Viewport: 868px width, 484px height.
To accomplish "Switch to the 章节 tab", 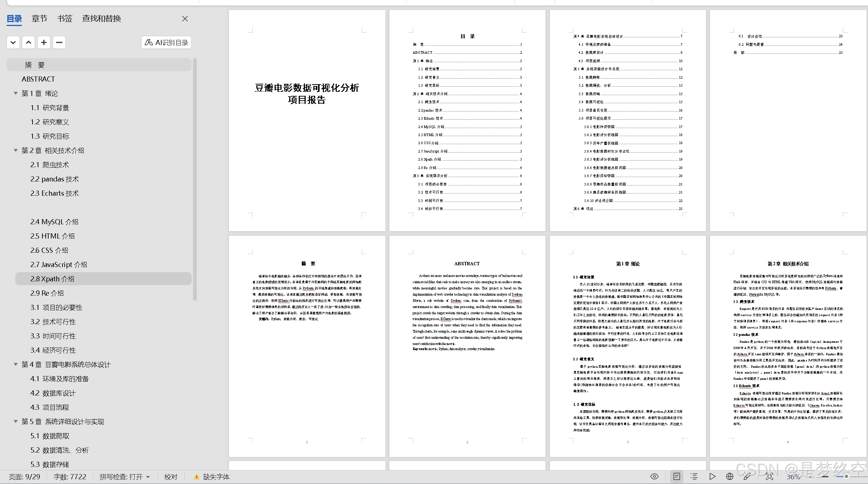I will point(39,18).
